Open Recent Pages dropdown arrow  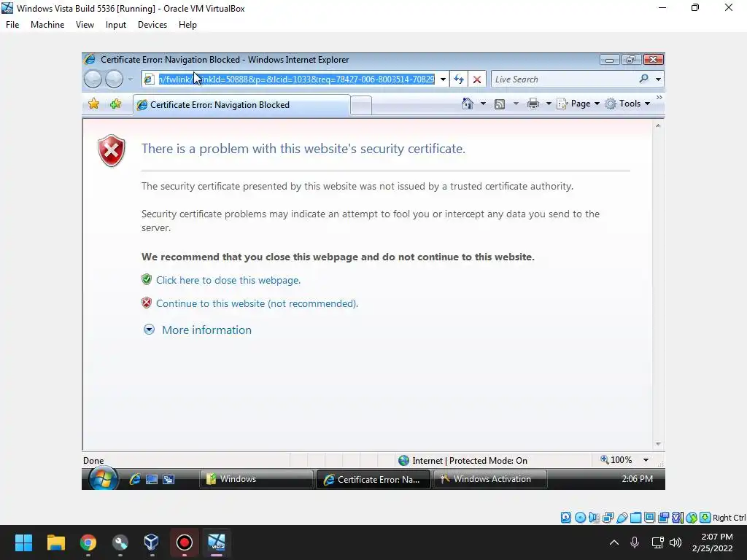[x=130, y=79]
